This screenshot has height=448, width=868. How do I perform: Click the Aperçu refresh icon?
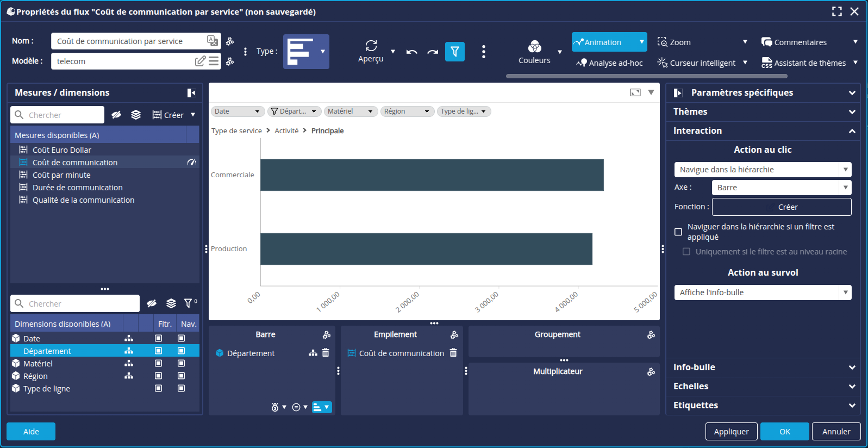[371, 46]
